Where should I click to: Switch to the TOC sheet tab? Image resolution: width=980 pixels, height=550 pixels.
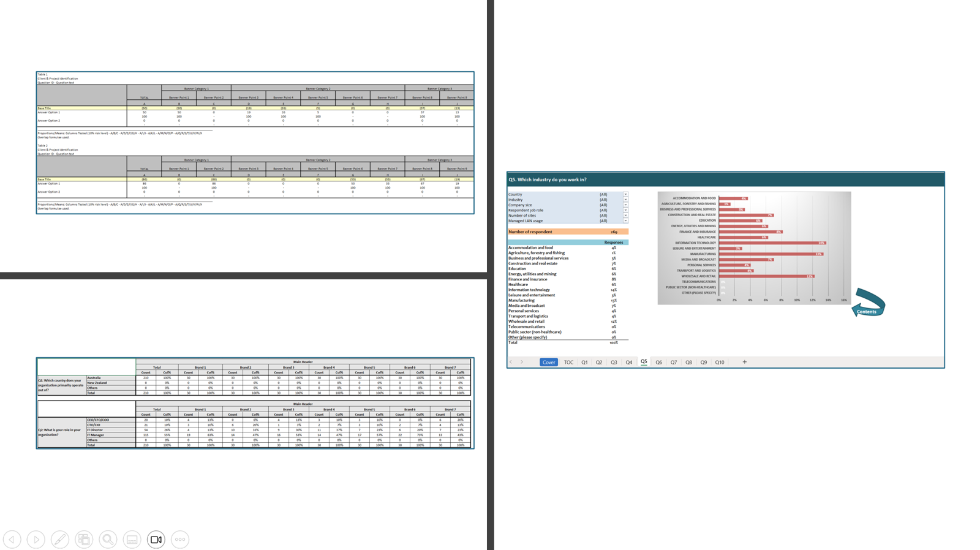[x=568, y=363]
